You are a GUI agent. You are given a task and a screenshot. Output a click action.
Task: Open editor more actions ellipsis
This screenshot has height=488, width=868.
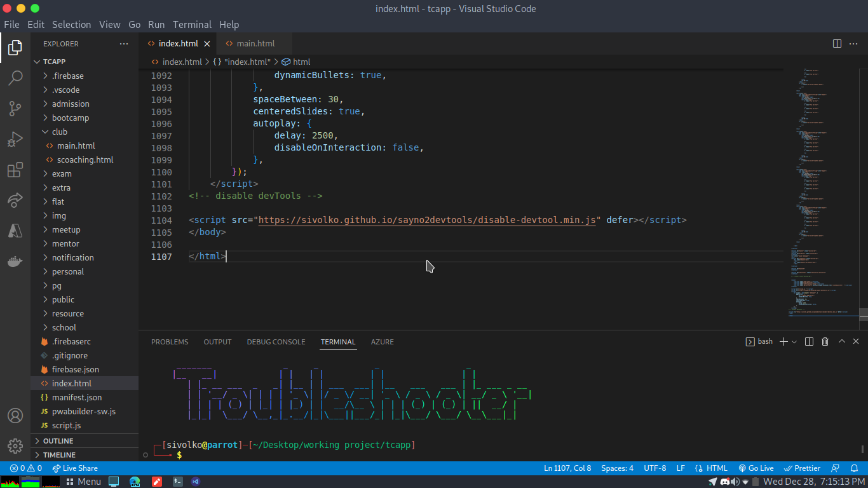[855, 44]
